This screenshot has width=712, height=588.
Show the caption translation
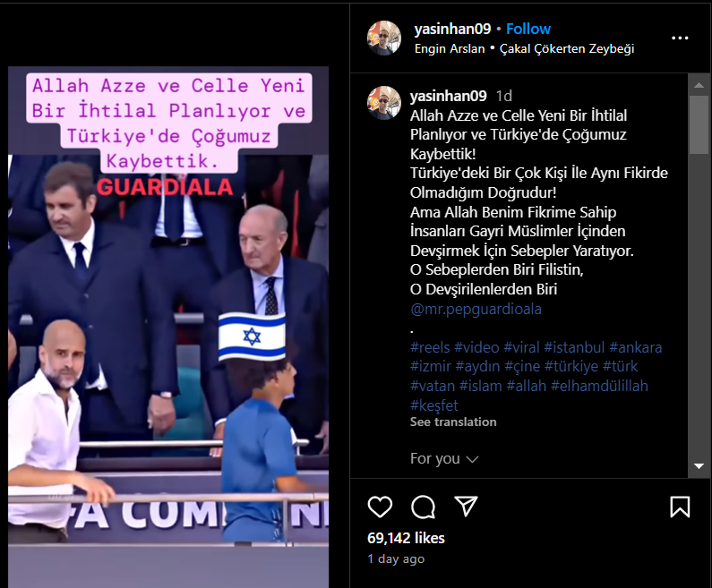click(453, 422)
